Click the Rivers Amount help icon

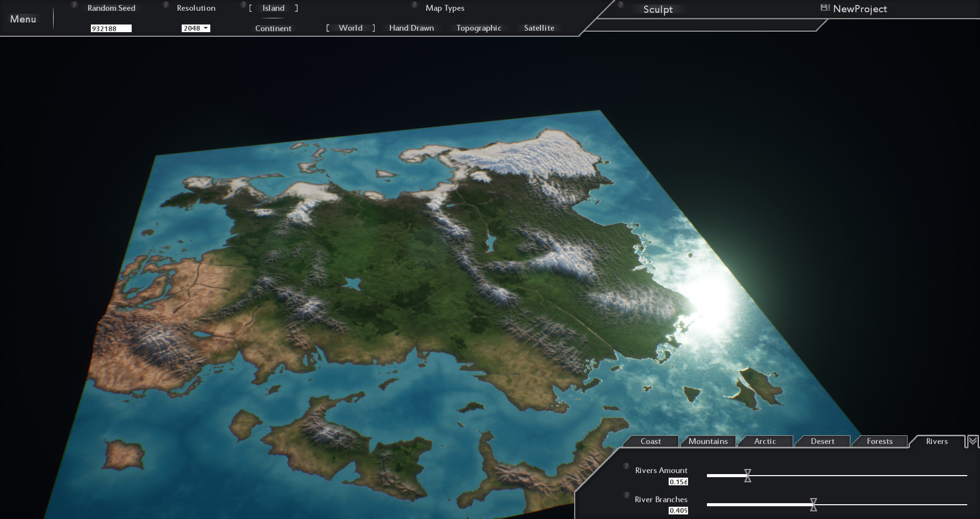(x=625, y=465)
